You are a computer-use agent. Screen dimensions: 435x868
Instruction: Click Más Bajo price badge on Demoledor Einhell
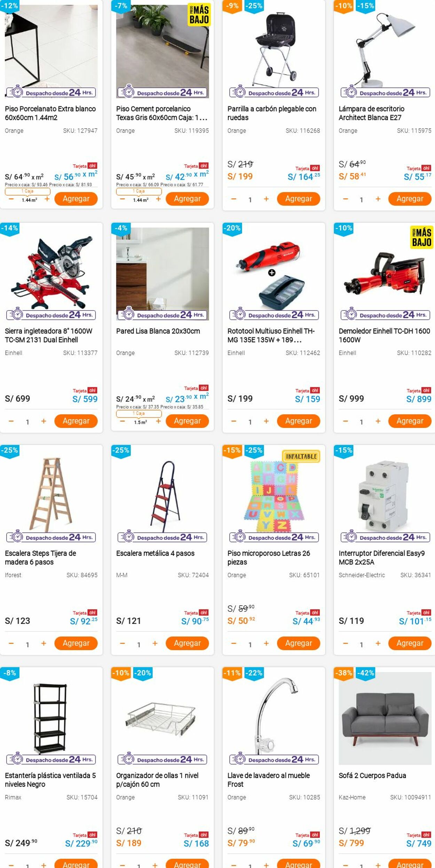point(421,237)
